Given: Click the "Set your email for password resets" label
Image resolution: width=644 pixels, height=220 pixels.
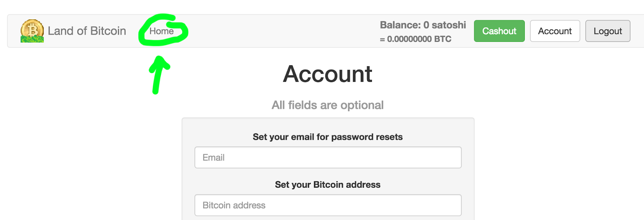Looking at the screenshot, I should 328,137.
